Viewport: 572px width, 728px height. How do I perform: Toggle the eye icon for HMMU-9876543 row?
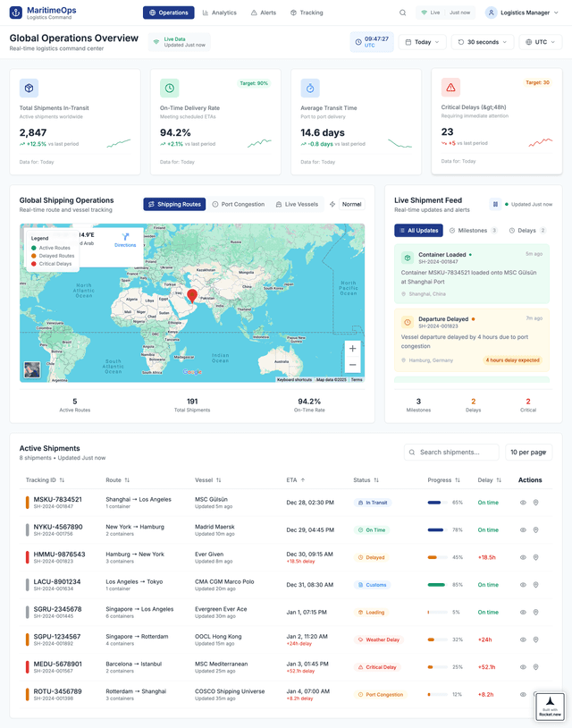click(523, 557)
